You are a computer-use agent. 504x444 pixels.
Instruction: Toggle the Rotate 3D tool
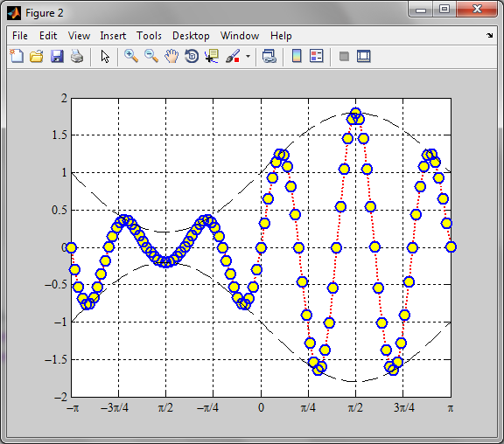coord(192,56)
